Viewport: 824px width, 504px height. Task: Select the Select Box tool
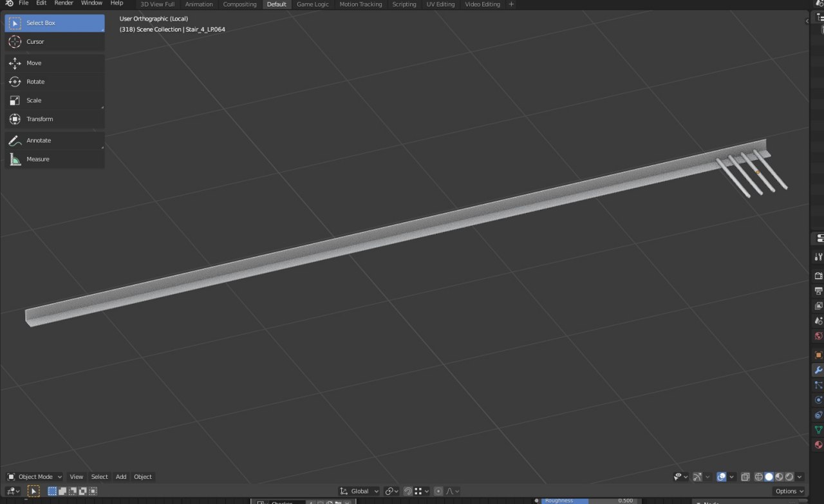click(x=54, y=23)
